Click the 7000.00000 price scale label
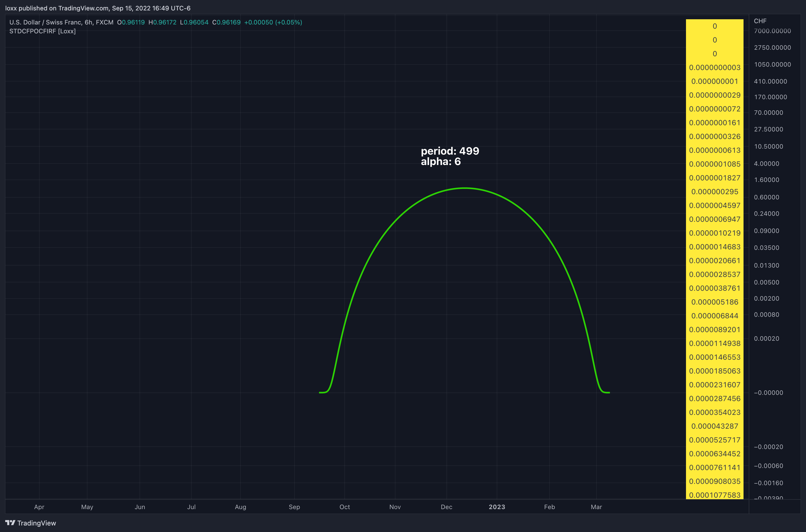This screenshot has height=532, width=806. click(772, 31)
